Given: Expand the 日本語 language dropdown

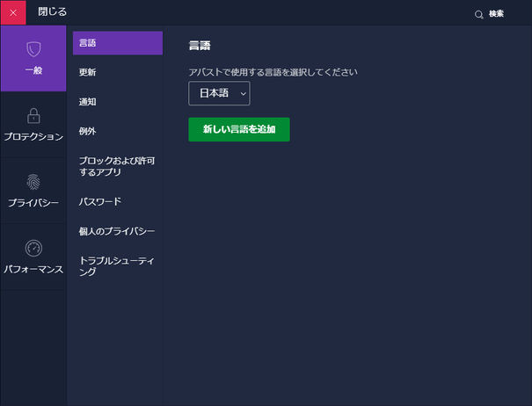Looking at the screenshot, I should (x=219, y=93).
